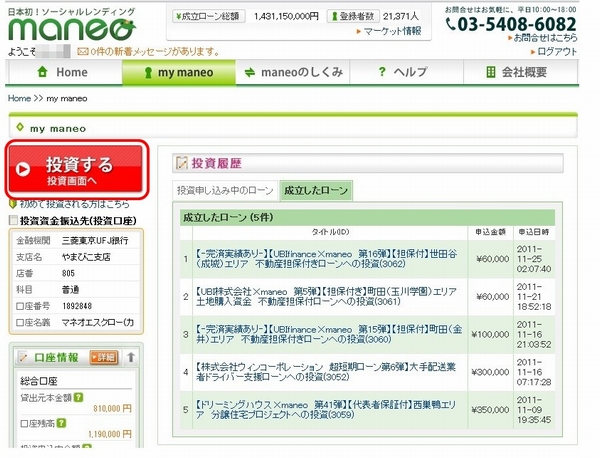
Task: Open the ヘルプ help tab
Action: [x=406, y=72]
